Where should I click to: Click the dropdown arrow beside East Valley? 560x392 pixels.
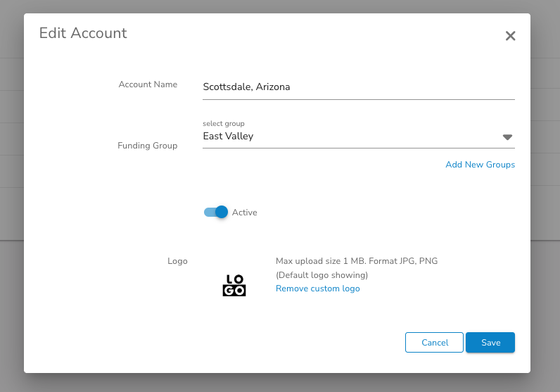click(507, 137)
